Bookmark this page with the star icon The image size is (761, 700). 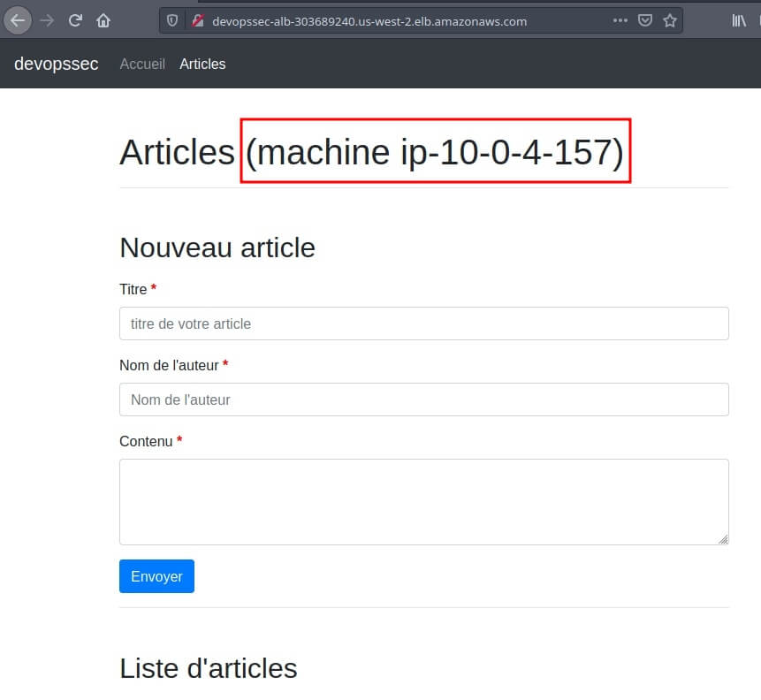pyautogui.click(x=670, y=20)
